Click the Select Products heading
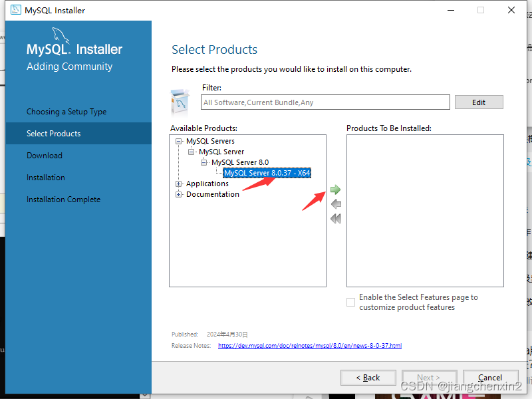This screenshot has width=532, height=399. tap(214, 49)
